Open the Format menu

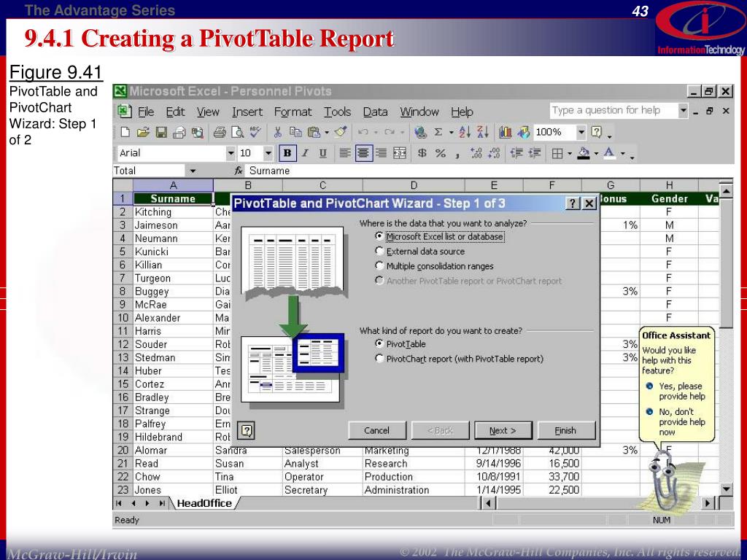[293, 112]
